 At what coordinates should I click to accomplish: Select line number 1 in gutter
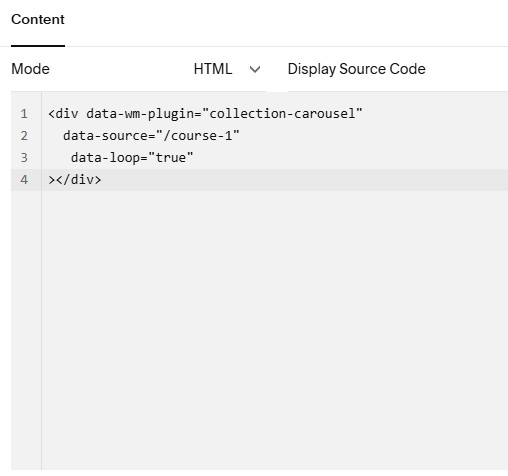click(24, 114)
